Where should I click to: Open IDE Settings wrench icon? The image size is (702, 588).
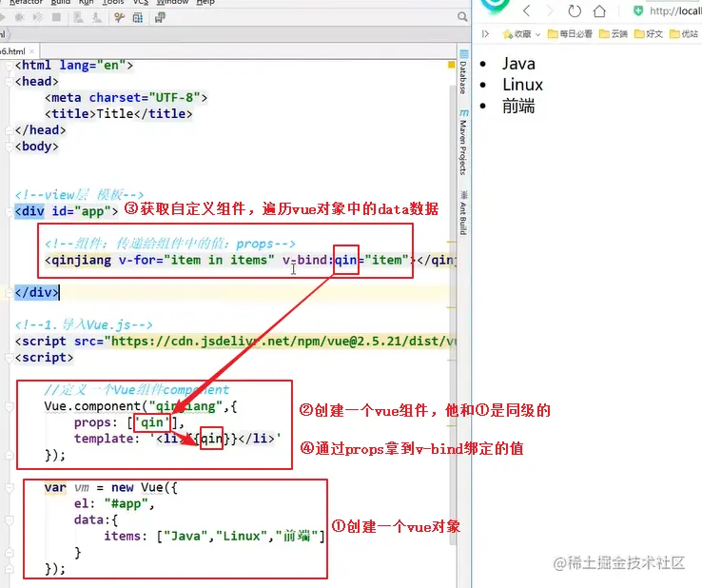tap(119, 17)
